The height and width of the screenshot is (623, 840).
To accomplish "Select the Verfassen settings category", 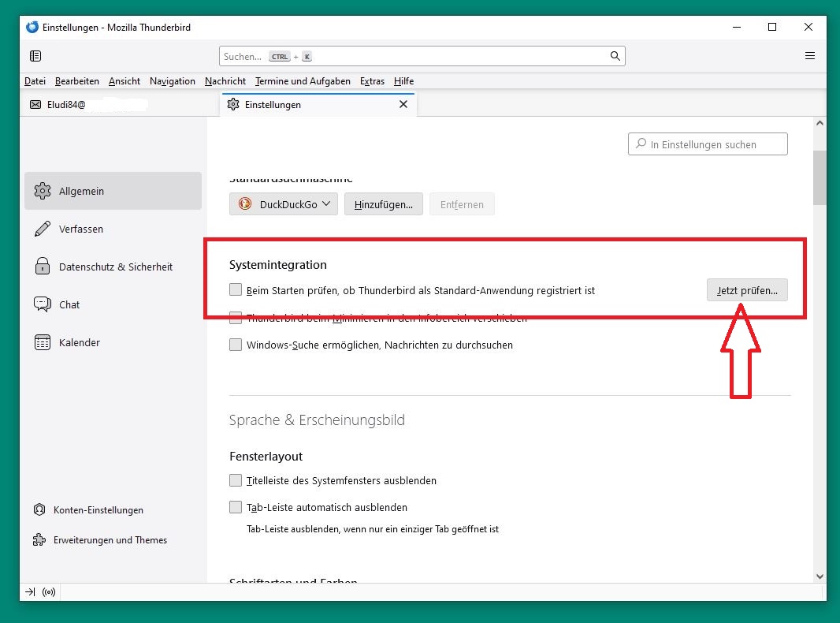I will click(x=113, y=229).
